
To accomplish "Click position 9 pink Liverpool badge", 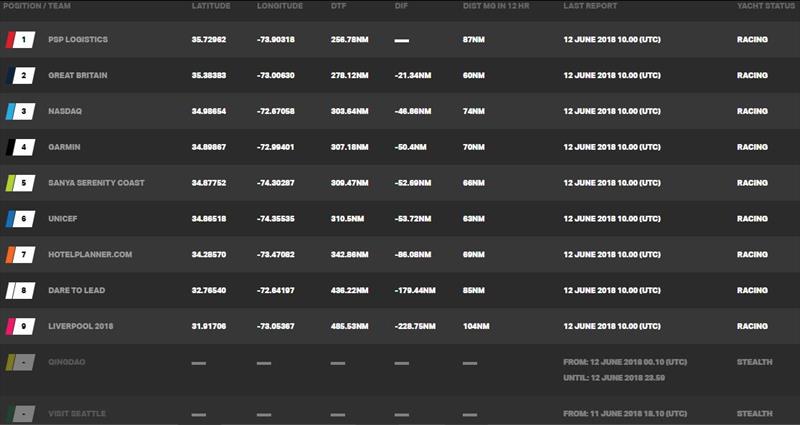I will [20, 327].
